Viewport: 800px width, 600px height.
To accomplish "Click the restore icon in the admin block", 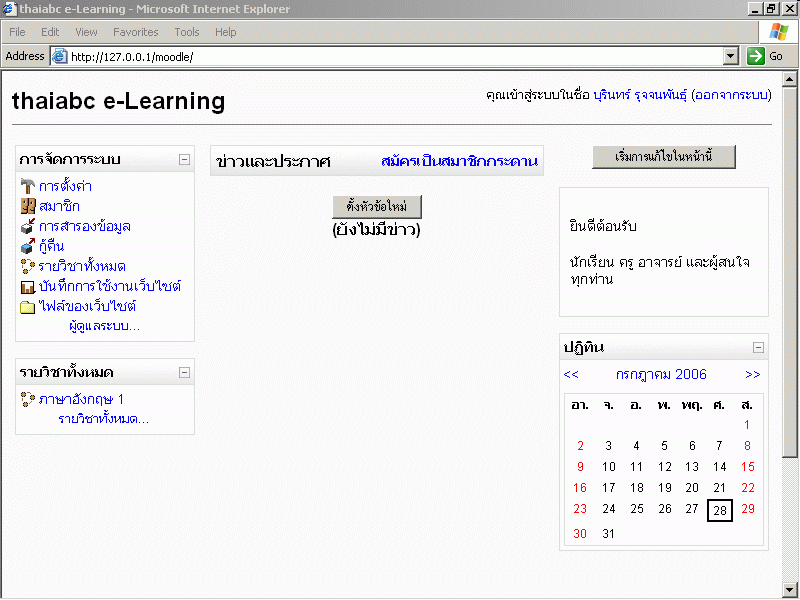I will pos(28,246).
